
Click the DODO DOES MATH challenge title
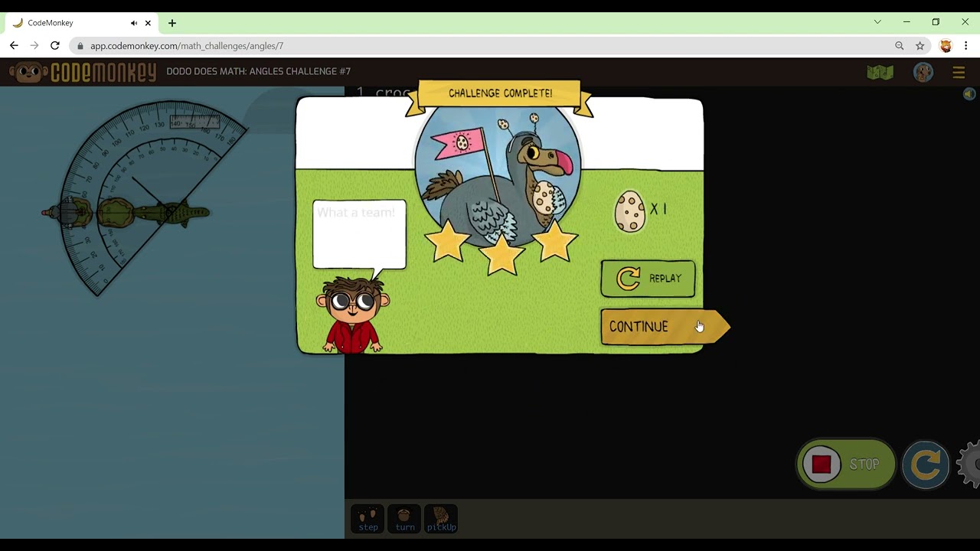tap(258, 71)
